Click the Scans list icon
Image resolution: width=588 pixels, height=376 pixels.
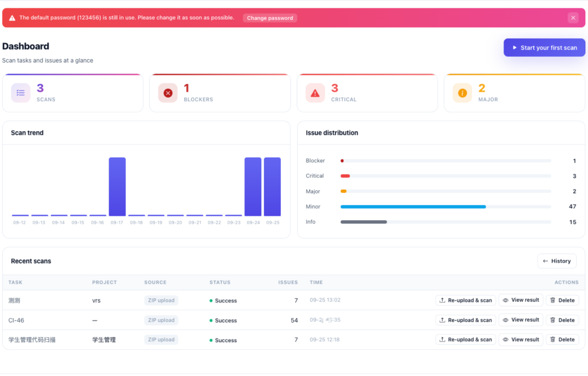click(21, 93)
